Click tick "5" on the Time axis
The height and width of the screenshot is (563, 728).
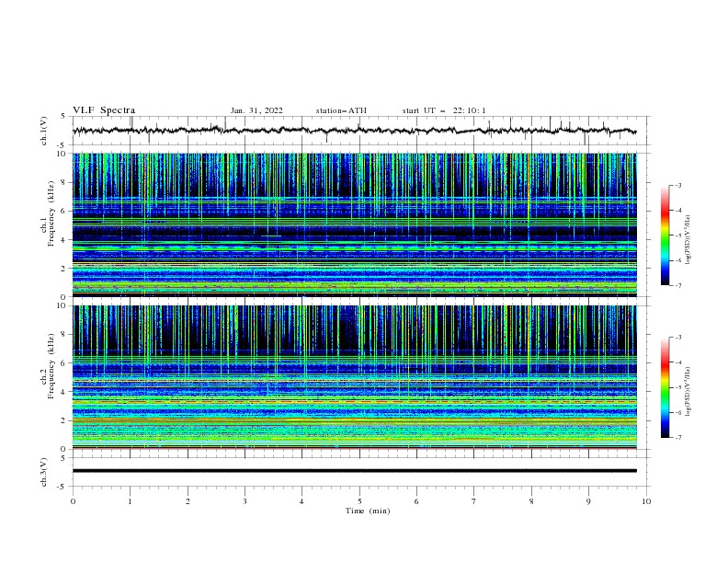click(359, 501)
